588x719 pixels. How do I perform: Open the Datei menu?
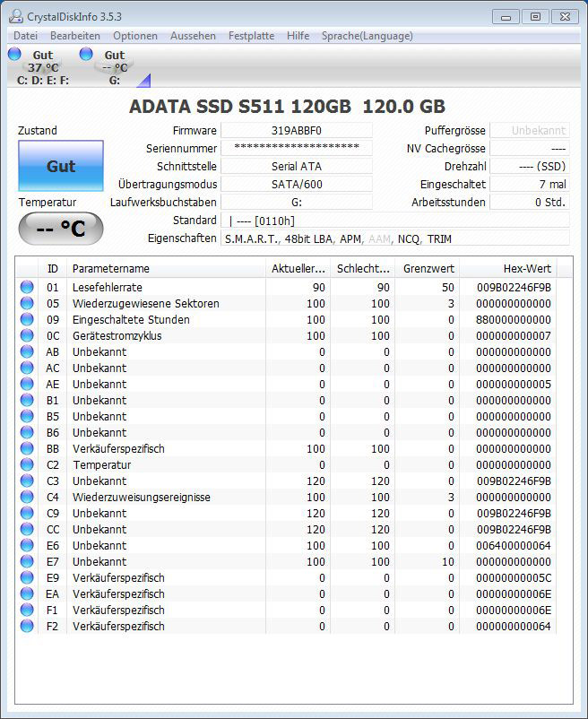point(25,36)
